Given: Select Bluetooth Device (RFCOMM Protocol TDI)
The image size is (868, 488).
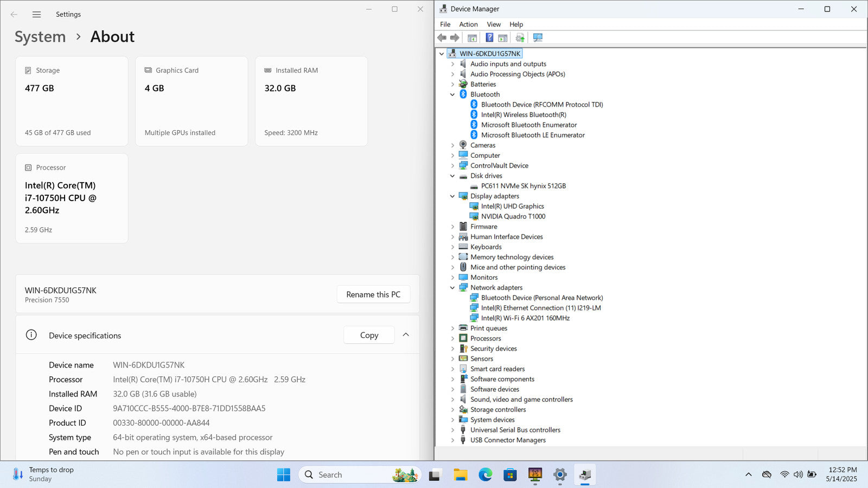Looking at the screenshot, I should coord(542,105).
